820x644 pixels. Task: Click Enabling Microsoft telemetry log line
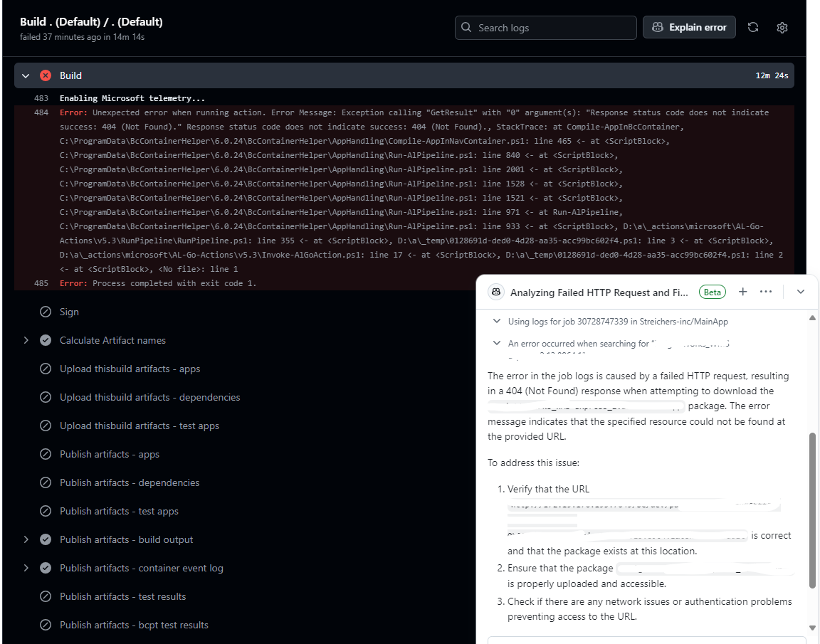[132, 98]
